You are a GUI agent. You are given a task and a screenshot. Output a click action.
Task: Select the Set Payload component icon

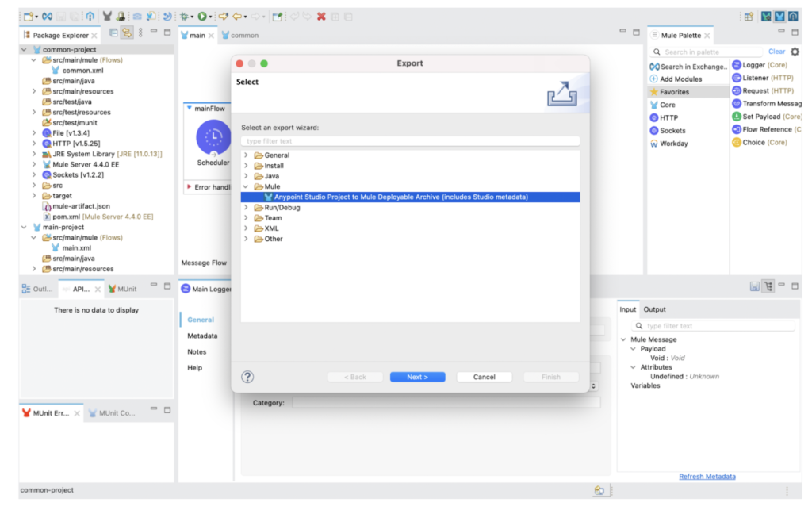(737, 117)
